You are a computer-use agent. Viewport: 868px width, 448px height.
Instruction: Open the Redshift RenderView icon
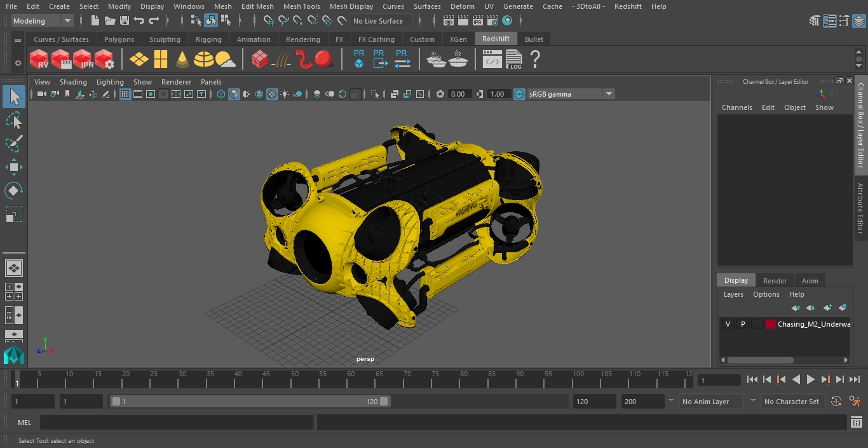[x=39, y=60]
